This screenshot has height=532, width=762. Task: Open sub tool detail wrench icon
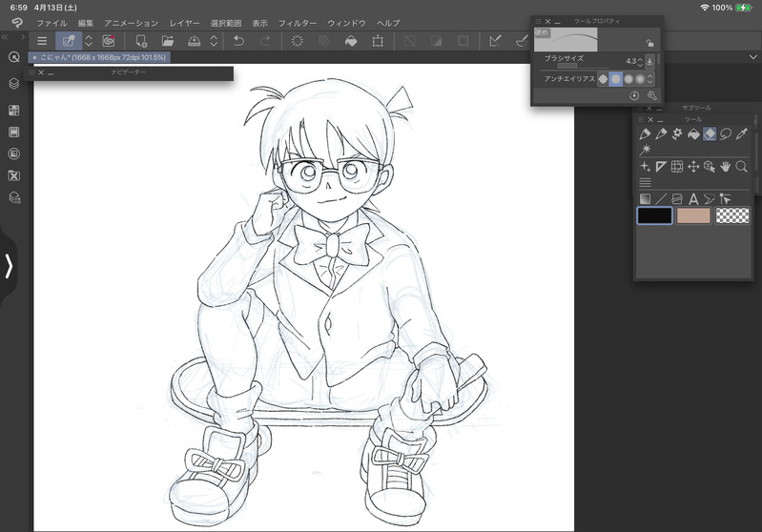[x=651, y=95]
